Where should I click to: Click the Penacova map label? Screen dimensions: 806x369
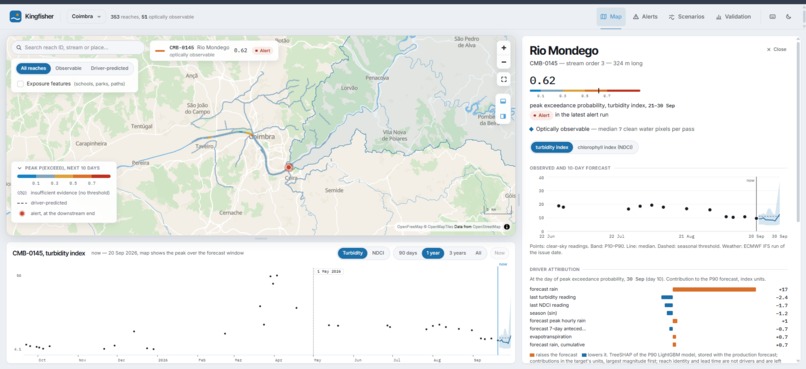point(377,78)
